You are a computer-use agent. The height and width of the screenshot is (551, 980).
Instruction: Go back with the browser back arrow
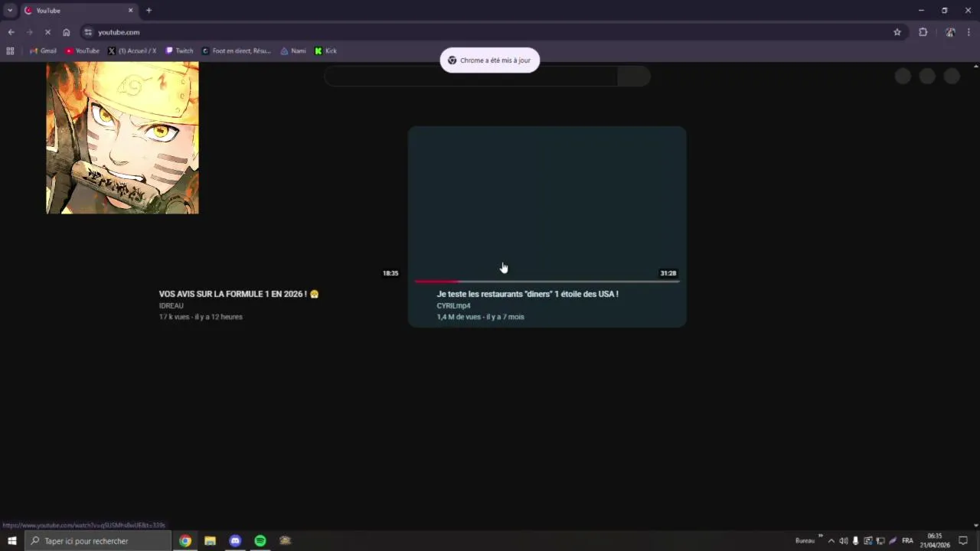click(x=11, y=32)
